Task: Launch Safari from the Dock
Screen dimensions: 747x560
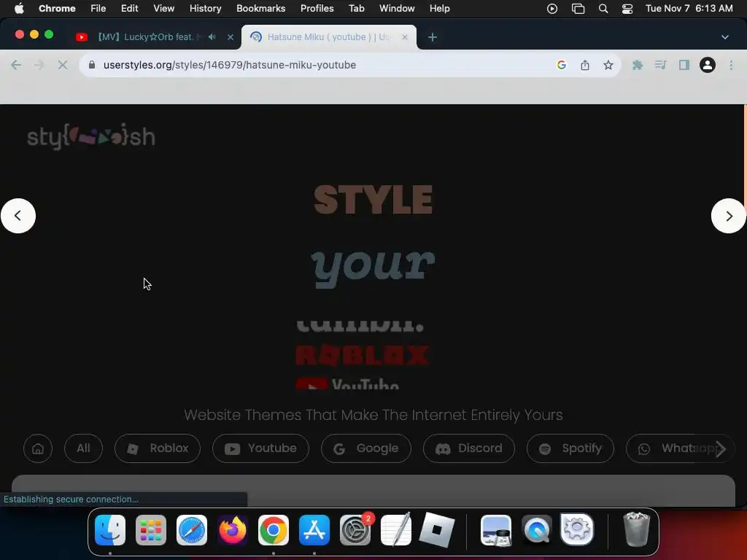Action: pos(192,530)
